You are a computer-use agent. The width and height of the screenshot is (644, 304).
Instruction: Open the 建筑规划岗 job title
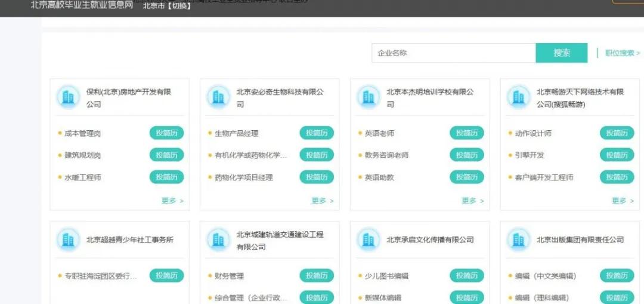point(82,155)
